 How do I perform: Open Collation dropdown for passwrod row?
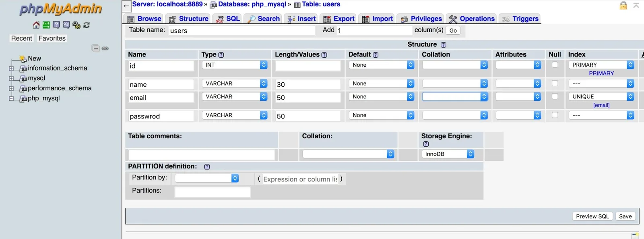click(455, 115)
